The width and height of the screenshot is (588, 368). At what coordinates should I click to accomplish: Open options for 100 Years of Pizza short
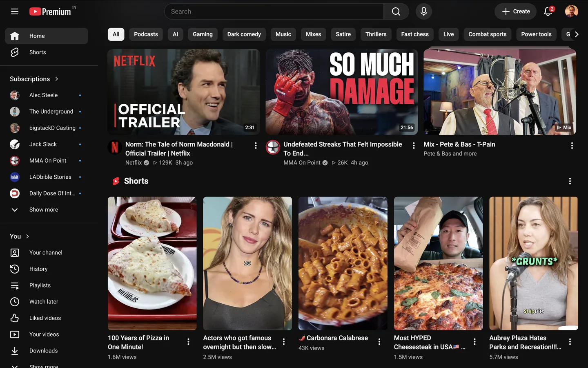pyautogui.click(x=188, y=342)
